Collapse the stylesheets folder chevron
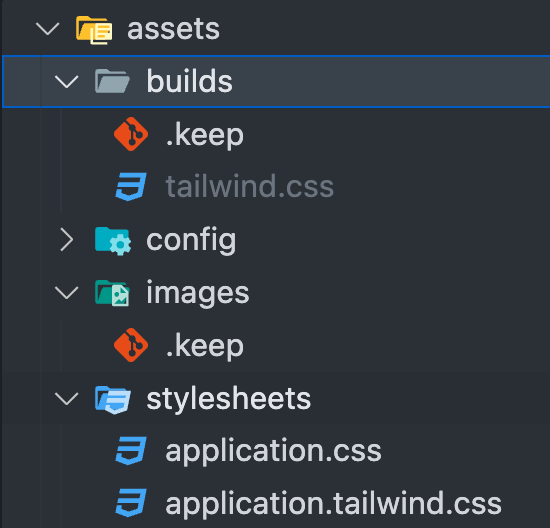The height and width of the screenshot is (528, 550). click(x=67, y=399)
